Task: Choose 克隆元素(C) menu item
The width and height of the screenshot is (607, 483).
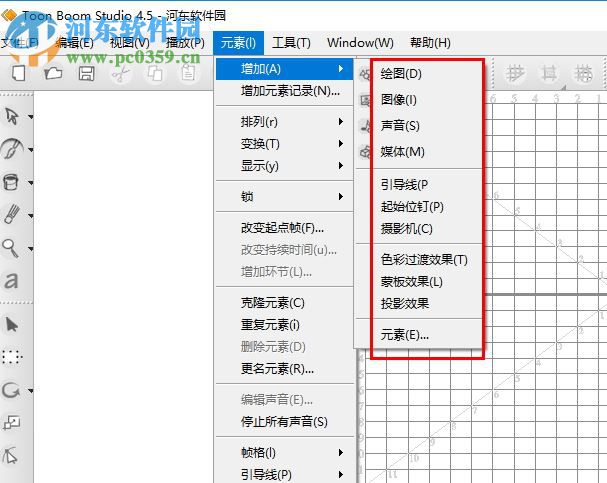Action: [x=285, y=303]
